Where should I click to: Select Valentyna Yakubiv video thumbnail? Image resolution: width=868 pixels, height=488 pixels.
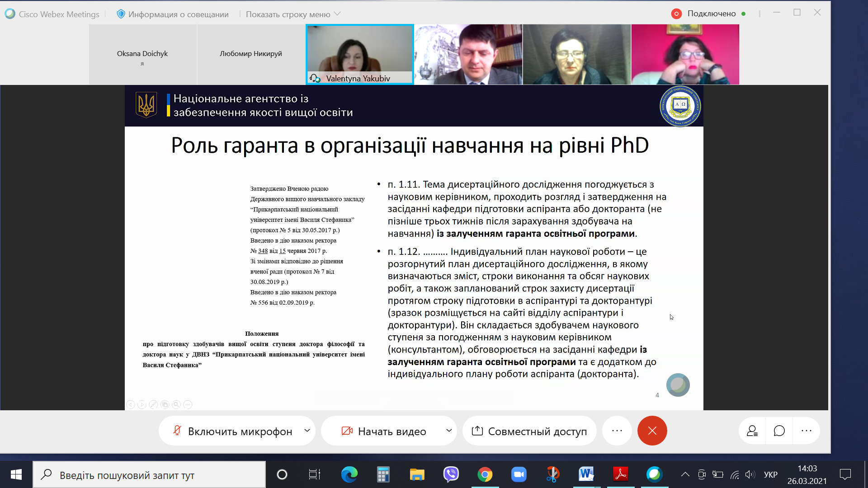tap(360, 54)
